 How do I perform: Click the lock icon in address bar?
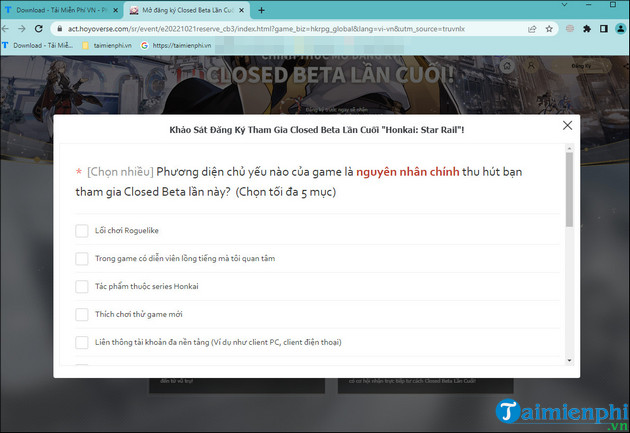coord(60,29)
